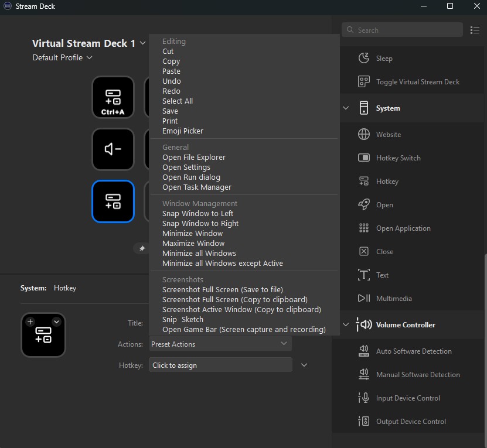The image size is (487, 448).
Task: Choose Open Task Manager preset
Action: coord(197,187)
